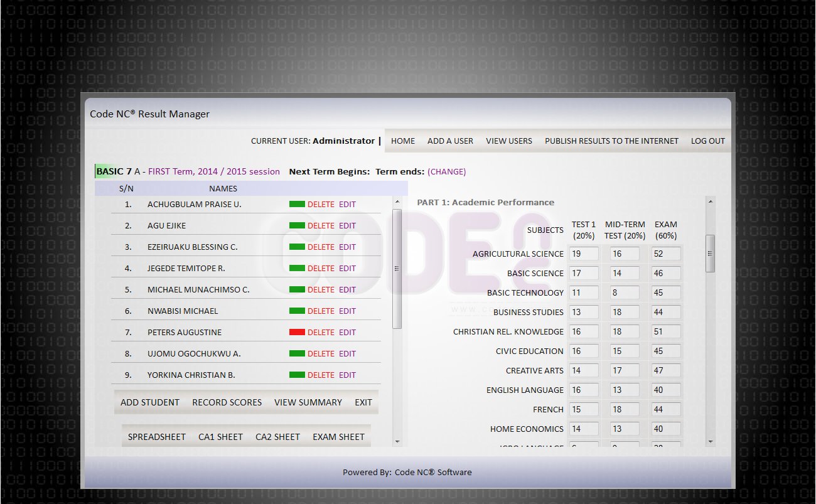Click the scores panel scrollbar thumb
Image resolution: width=816 pixels, height=504 pixels.
(x=711, y=254)
